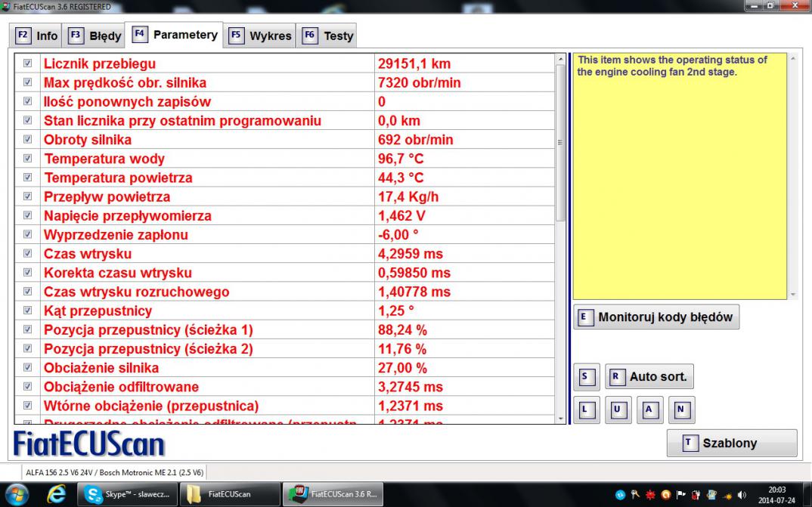The height and width of the screenshot is (507, 812).
Task: Click the keys tray icon
Action: (635, 495)
